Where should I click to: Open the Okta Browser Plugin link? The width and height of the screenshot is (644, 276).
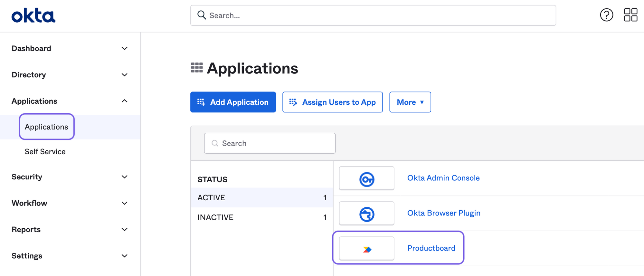(x=444, y=213)
